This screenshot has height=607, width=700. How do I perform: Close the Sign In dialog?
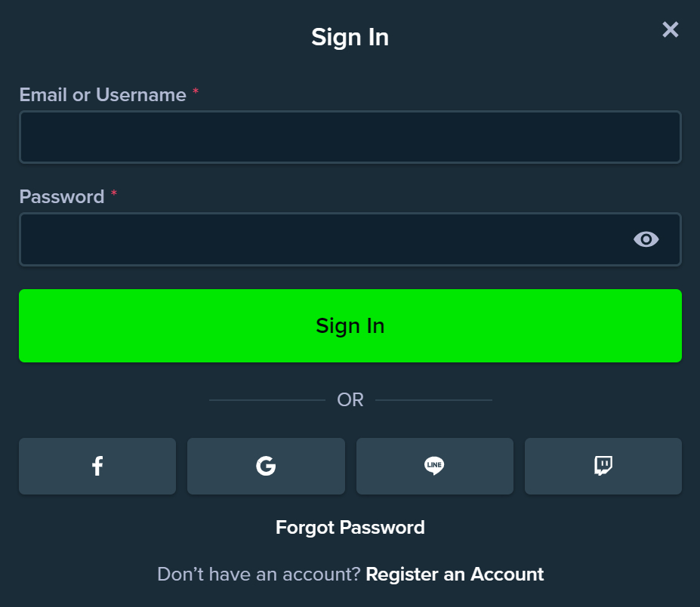click(x=670, y=30)
